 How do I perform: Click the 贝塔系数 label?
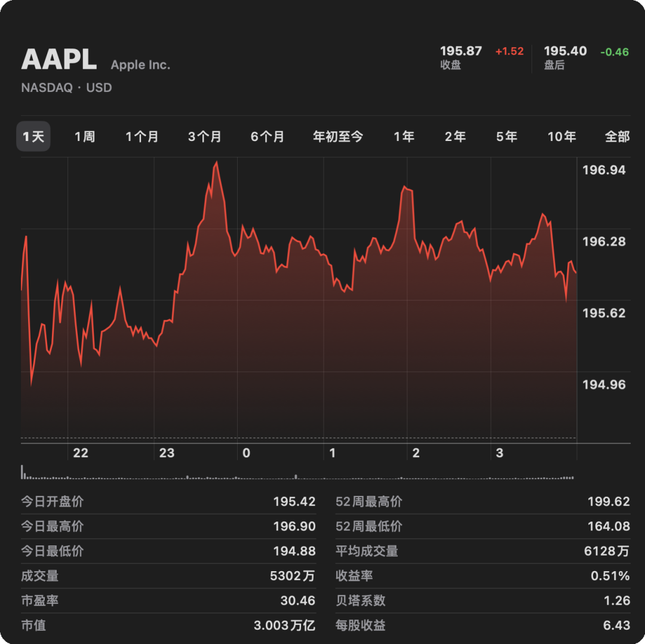361,601
